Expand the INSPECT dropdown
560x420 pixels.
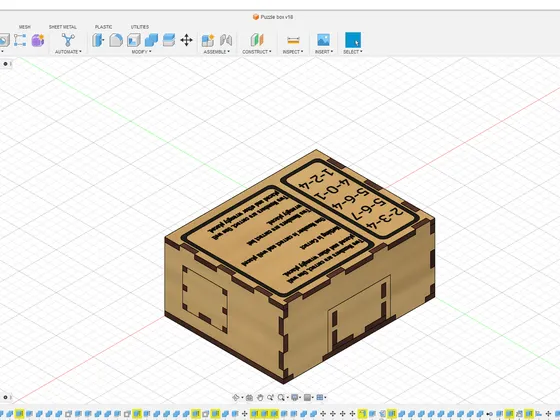click(293, 52)
